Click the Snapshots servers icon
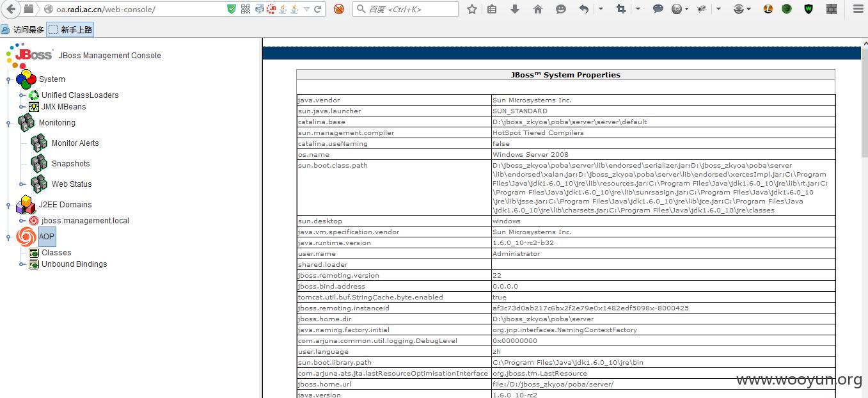This screenshot has width=868, height=398. 39,164
